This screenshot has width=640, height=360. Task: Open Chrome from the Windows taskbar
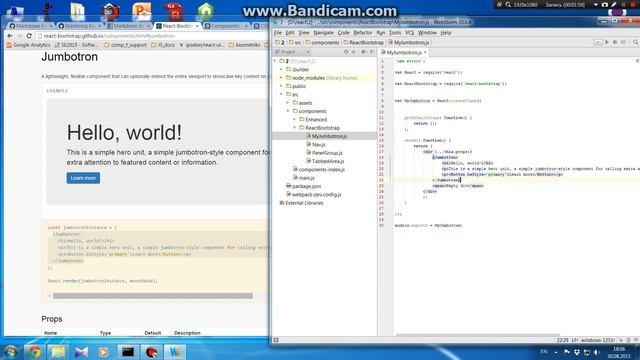34,352
